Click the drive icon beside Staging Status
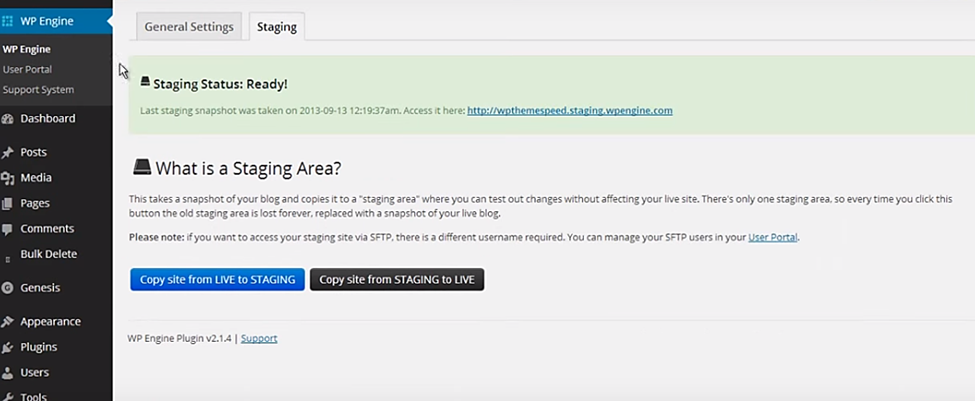Screen dimensions: 975x401 (x=145, y=81)
